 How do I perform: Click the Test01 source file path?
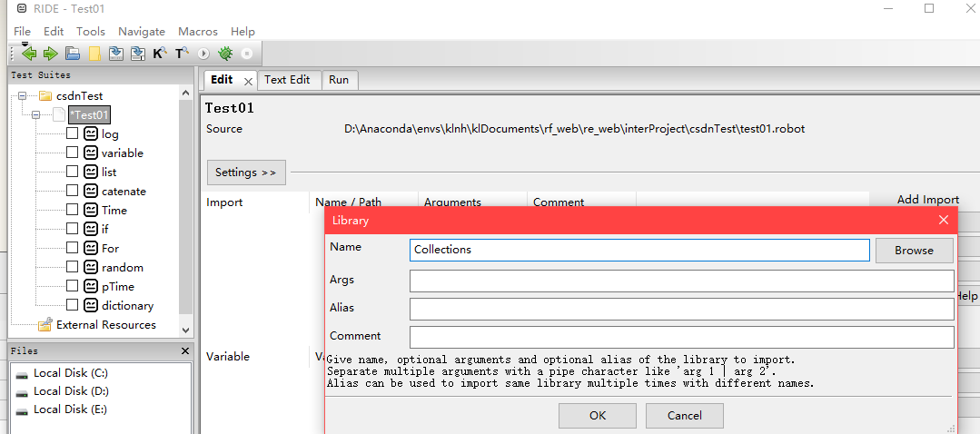pyautogui.click(x=574, y=129)
